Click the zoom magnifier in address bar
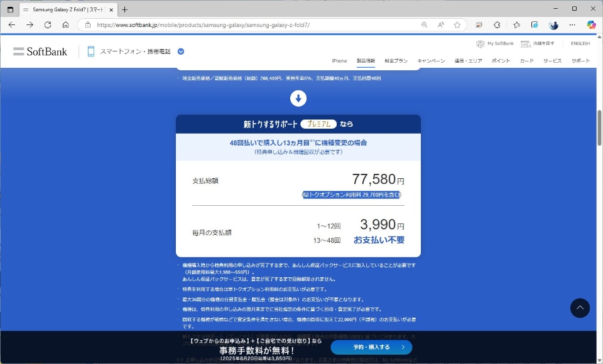 click(x=424, y=25)
